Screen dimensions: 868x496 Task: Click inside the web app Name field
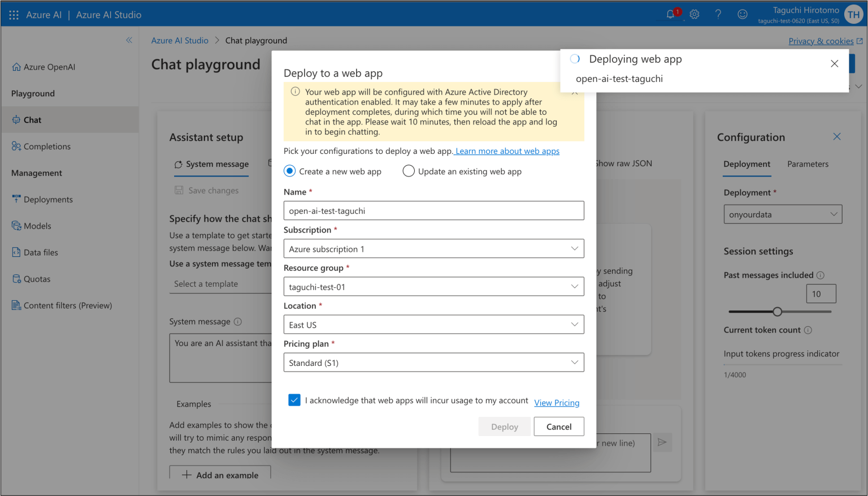(433, 210)
